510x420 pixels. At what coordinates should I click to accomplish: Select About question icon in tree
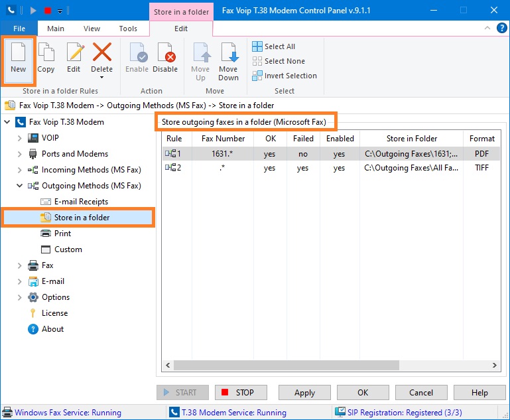[33, 329]
